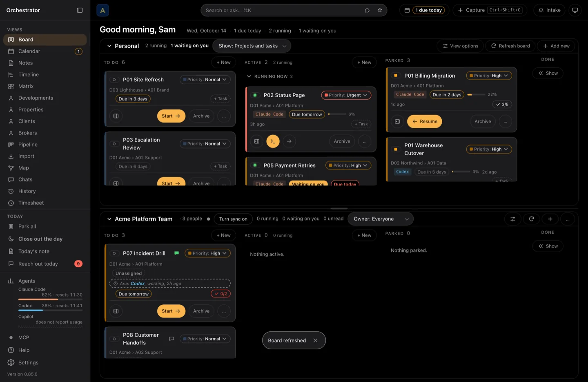
Task: Refresh Acme Platform Team section icon
Action: 531,219
